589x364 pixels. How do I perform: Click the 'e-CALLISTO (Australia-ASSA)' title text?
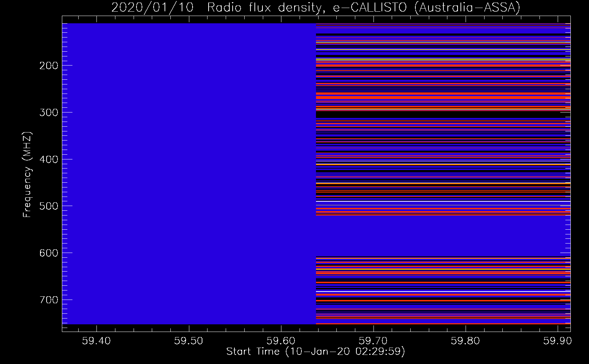[427, 8]
